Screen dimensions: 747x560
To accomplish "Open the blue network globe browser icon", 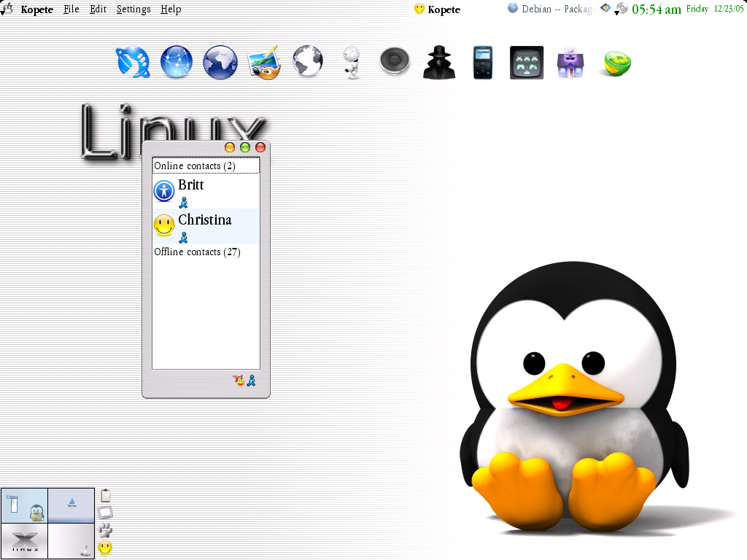I will pyautogui.click(x=177, y=62).
